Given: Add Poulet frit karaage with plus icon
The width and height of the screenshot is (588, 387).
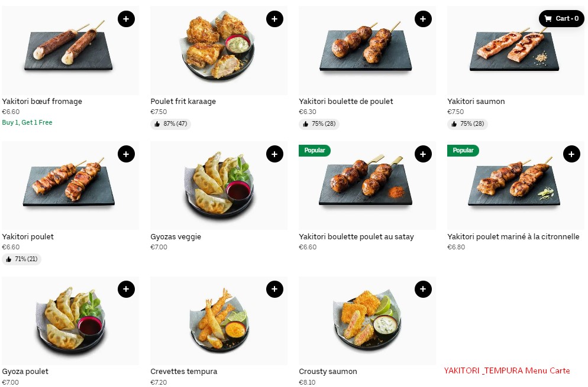Looking at the screenshot, I should (274, 19).
